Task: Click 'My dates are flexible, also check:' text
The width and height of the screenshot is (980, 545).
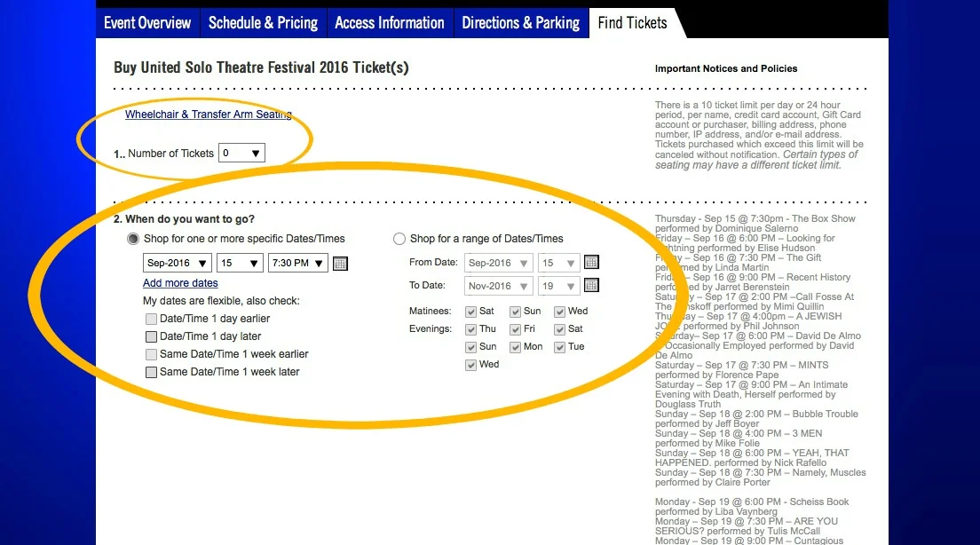Action: pyautogui.click(x=221, y=301)
